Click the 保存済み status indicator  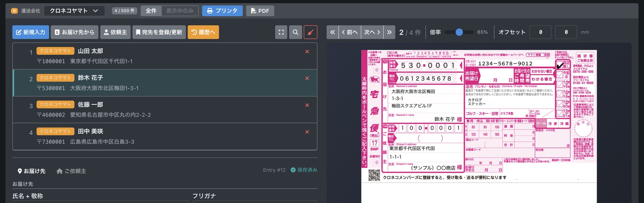304,170
